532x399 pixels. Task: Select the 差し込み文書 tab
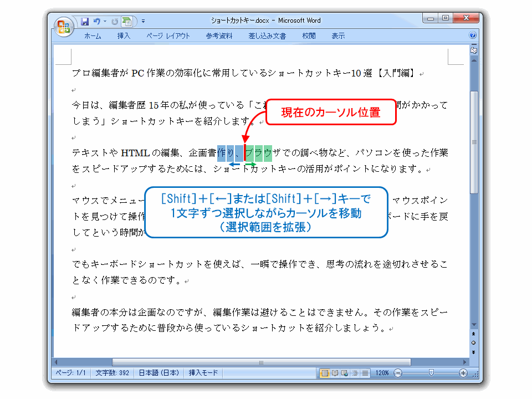(x=267, y=36)
